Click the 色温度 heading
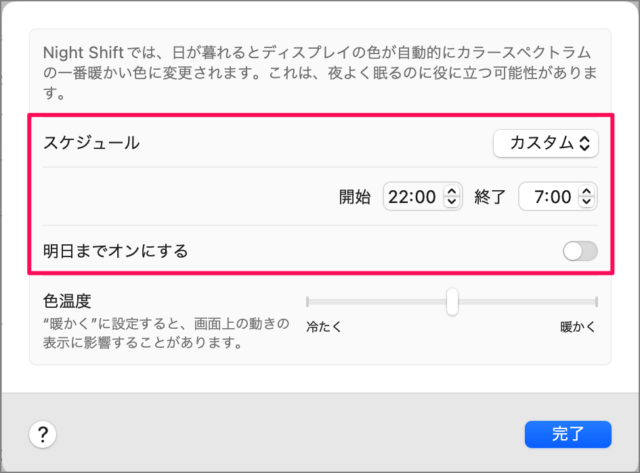This screenshot has height=473, width=640. click(68, 301)
